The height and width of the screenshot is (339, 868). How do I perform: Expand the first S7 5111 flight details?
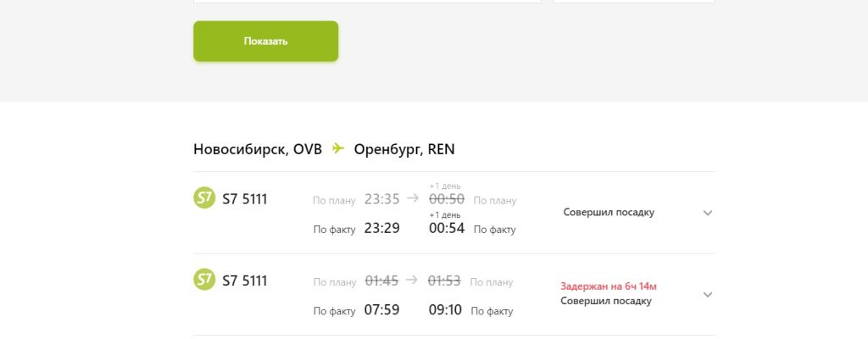click(x=708, y=213)
